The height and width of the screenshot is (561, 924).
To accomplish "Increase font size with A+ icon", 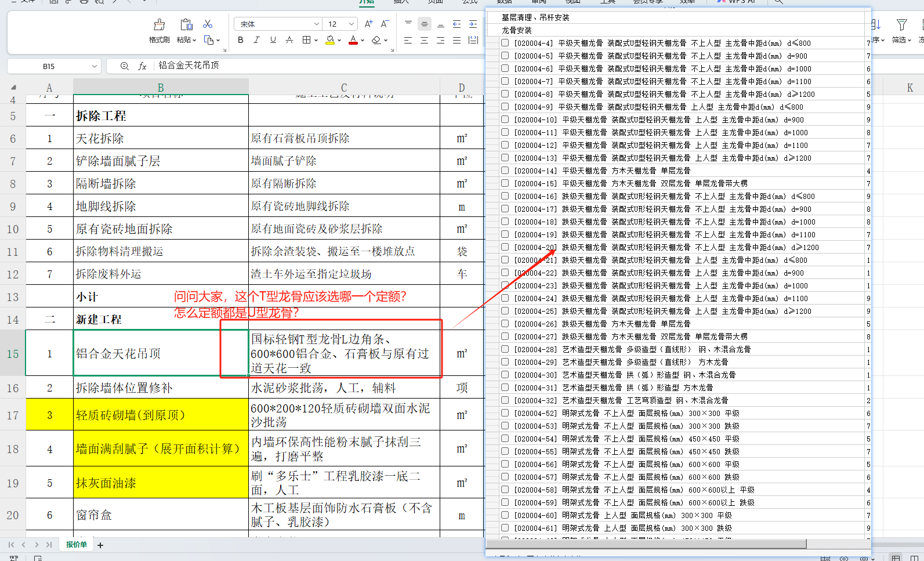I will pos(368,24).
